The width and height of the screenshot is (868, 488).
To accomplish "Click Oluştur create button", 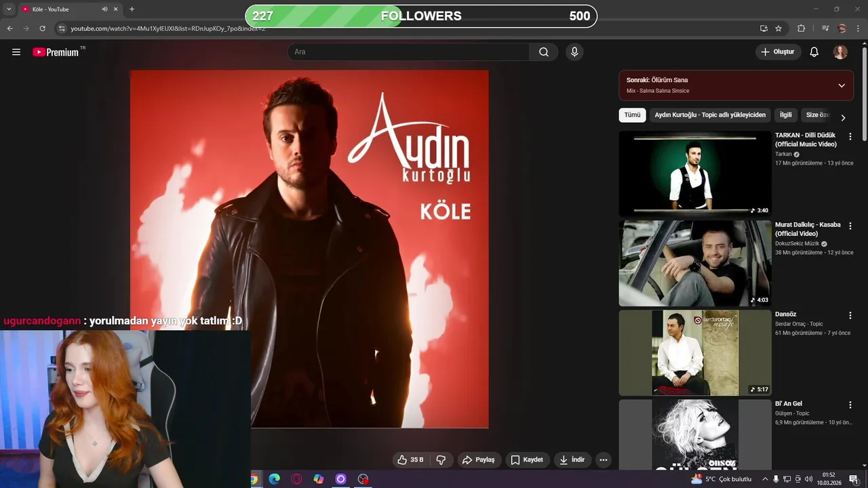I will tap(778, 52).
